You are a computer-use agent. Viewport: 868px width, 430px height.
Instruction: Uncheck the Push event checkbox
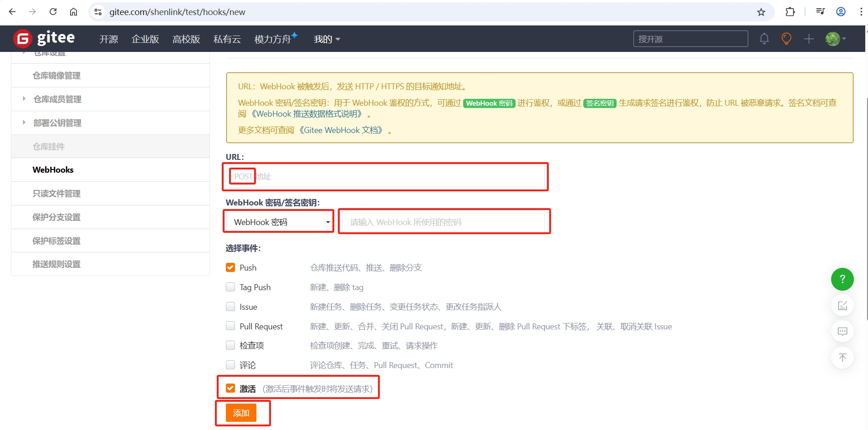230,267
